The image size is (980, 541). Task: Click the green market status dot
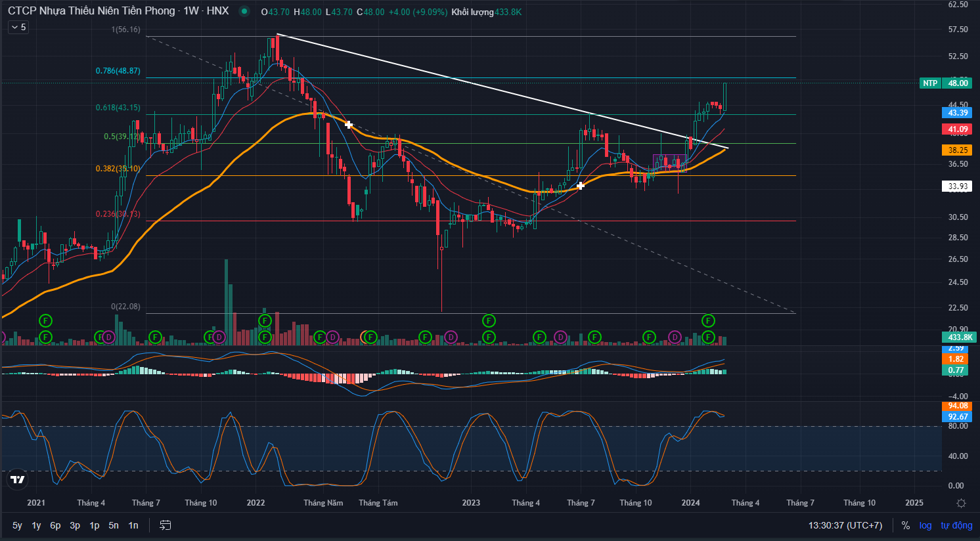click(x=244, y=11)
